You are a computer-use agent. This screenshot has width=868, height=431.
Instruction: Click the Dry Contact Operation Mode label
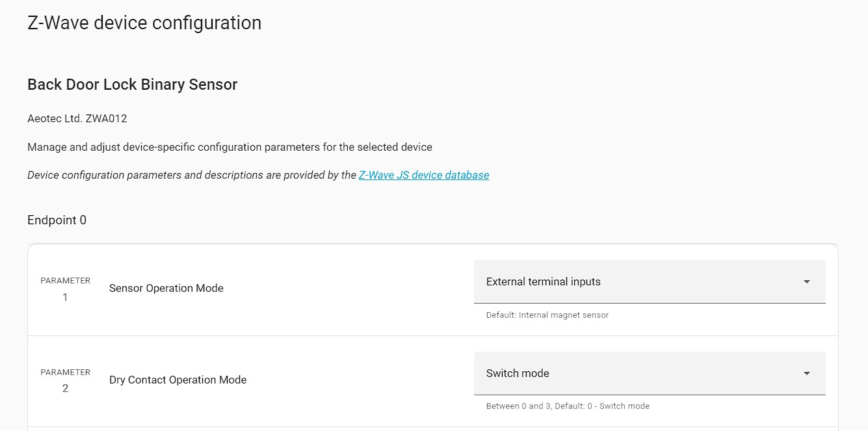pyautogui.click(x=178, y=380)
